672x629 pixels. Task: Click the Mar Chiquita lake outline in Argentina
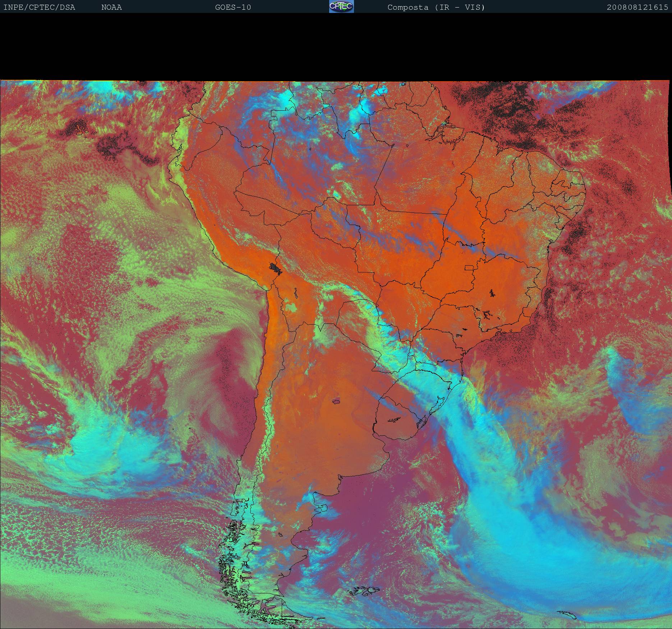(336, 401)
